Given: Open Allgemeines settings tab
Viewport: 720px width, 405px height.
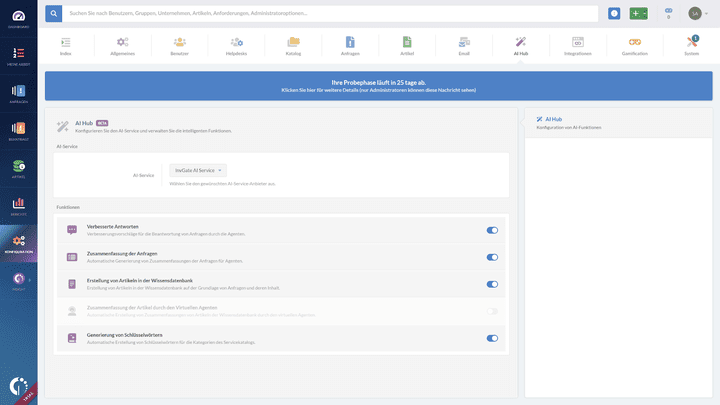Looking at the screenshot, I should 123,46.
